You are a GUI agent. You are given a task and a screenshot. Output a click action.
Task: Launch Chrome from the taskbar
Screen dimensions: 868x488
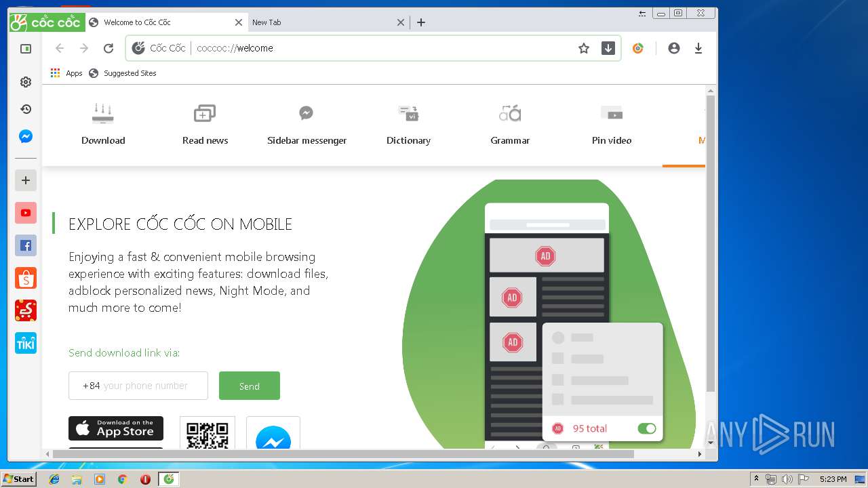(x=122, y=479)
